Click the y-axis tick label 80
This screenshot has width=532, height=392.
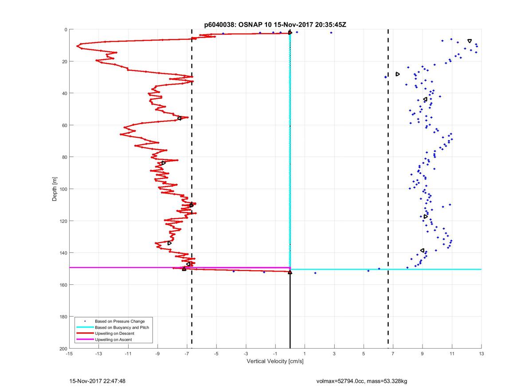(x=64, y=157)
